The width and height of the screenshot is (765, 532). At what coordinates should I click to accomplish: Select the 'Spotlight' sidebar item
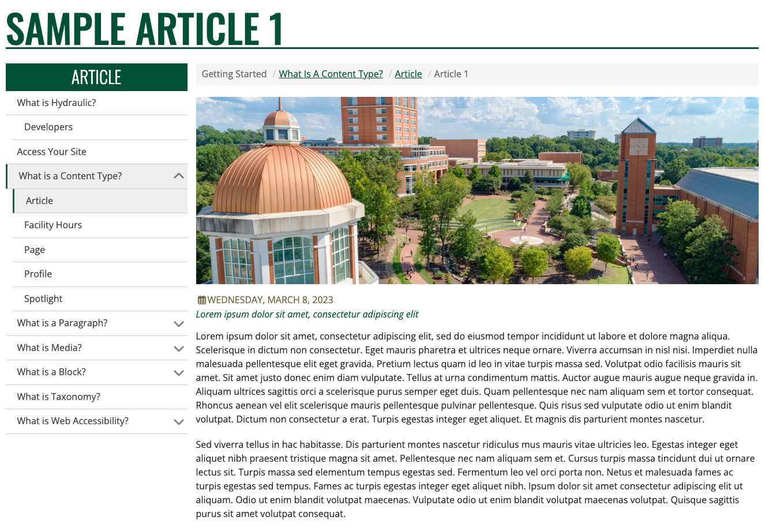43,299
